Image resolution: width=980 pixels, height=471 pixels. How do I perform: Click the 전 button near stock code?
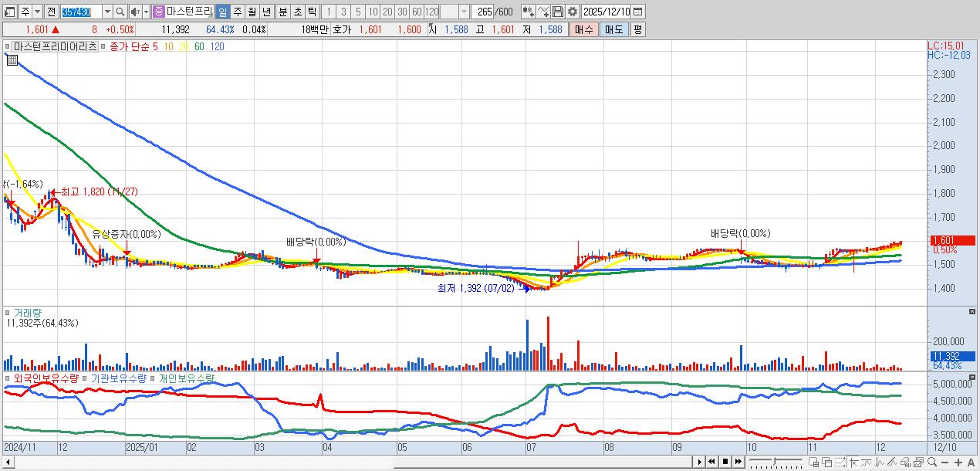pos(51,12)
